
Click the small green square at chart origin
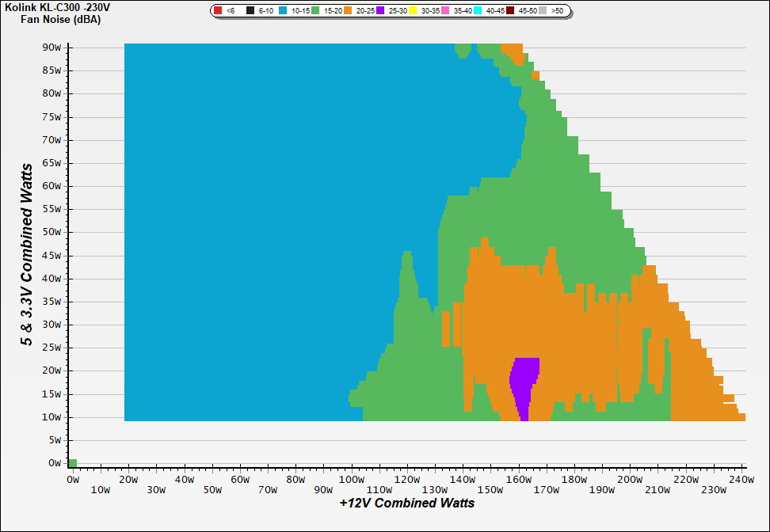click(73, 463)
